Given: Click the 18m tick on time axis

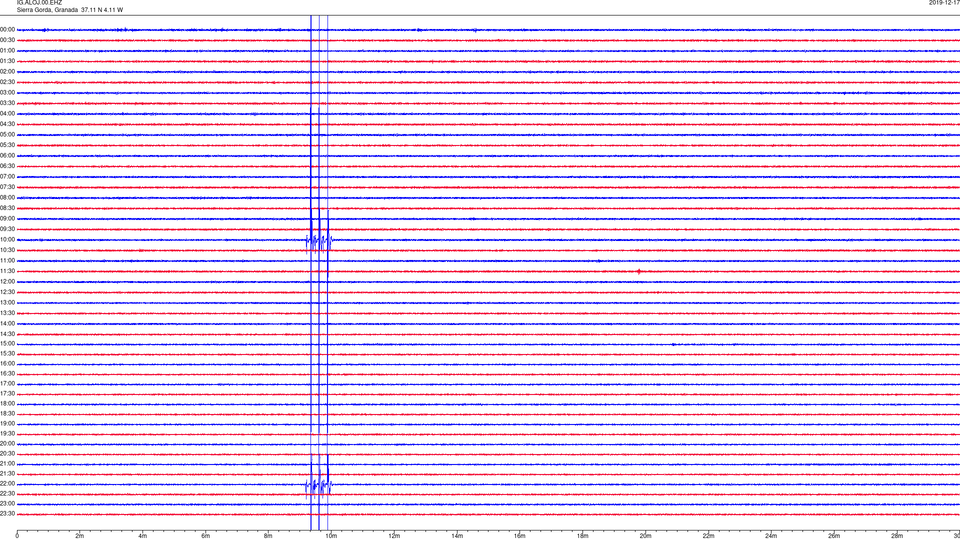Looking at the screenshot, I should click(583, 536).
